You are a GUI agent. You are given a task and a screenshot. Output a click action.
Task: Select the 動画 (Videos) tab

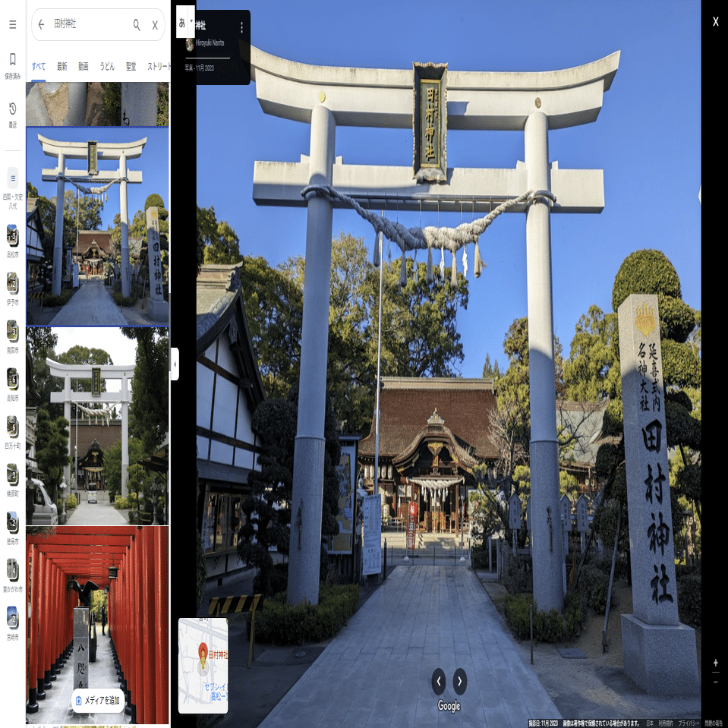[84, 66]
